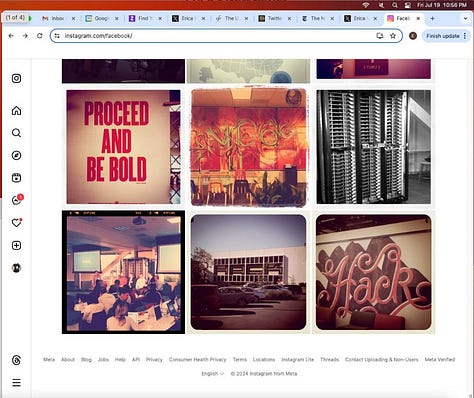Click the browser Back arrow

point(11,36)
